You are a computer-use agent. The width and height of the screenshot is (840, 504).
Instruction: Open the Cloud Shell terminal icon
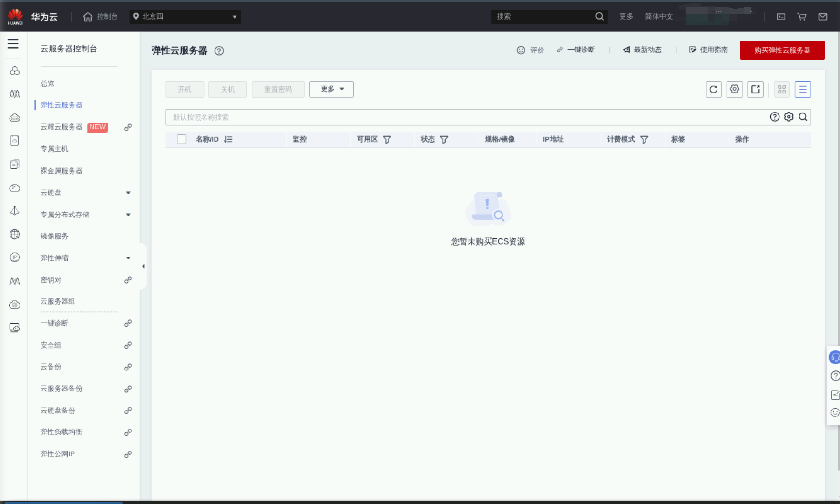[781, 17]
